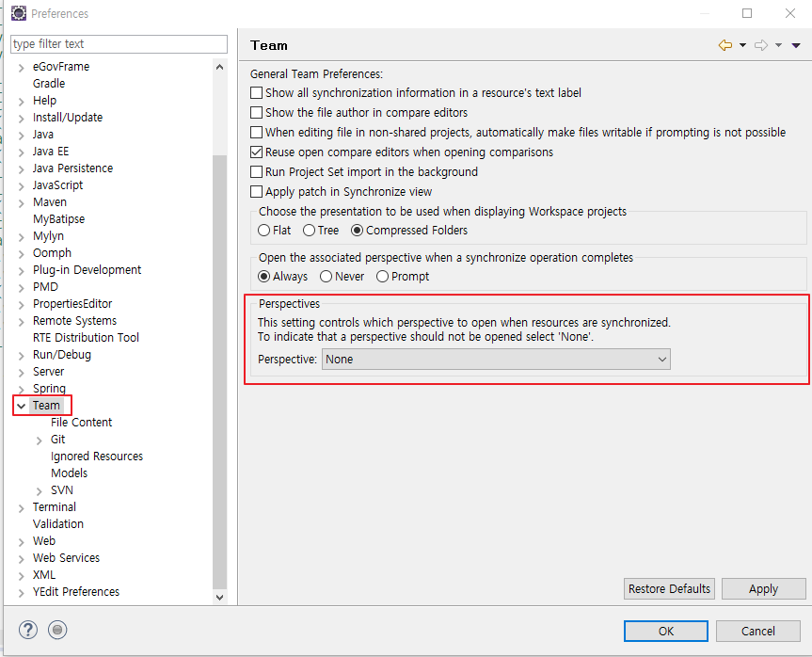Click the forward navigation arrow icon

(761, 45)
